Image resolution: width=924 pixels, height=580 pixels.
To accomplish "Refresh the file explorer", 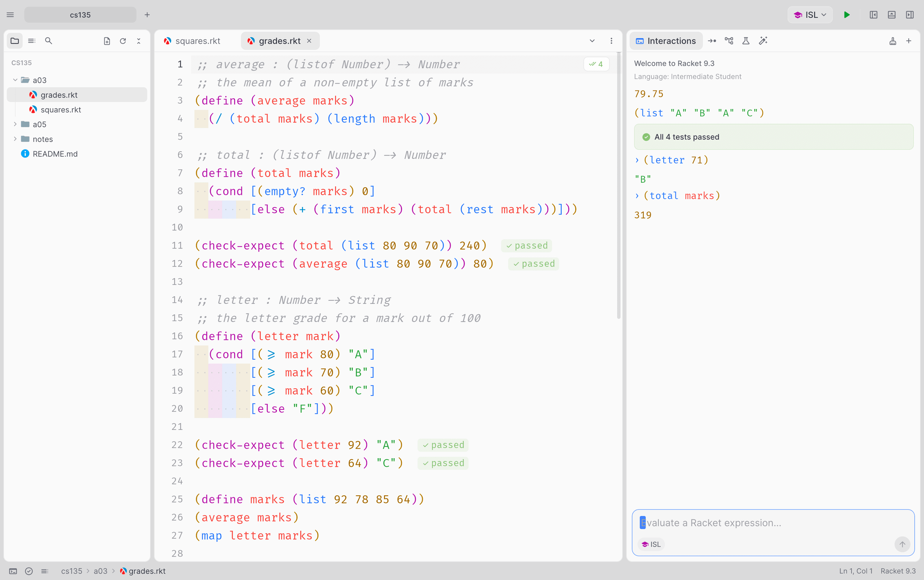I will [x=123, y=41].
